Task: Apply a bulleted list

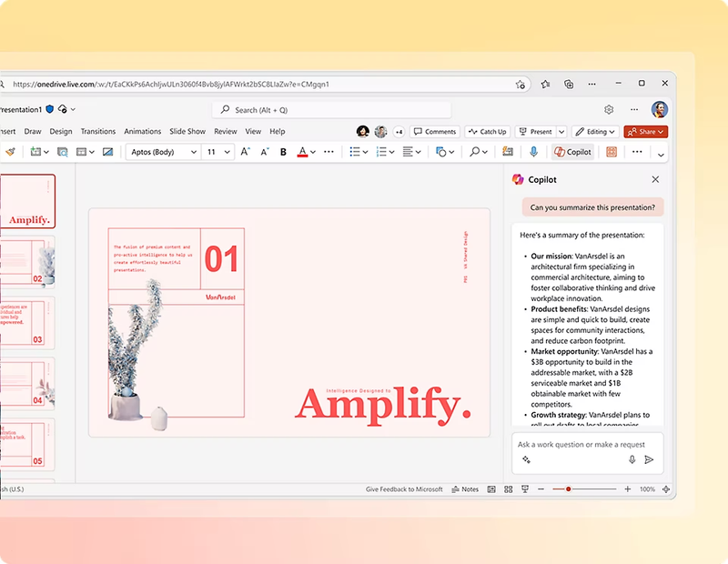Action: [x=355, y=152]
